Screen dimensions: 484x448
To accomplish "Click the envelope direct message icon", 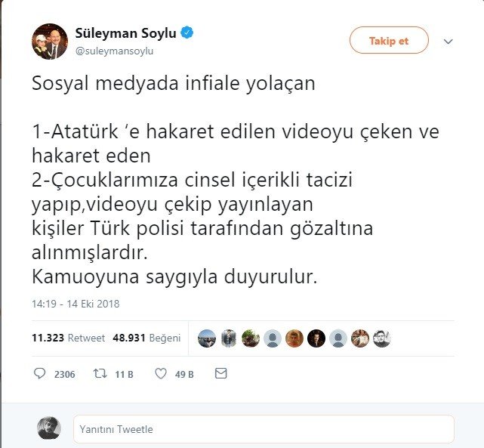I will (x=220, y=374).
